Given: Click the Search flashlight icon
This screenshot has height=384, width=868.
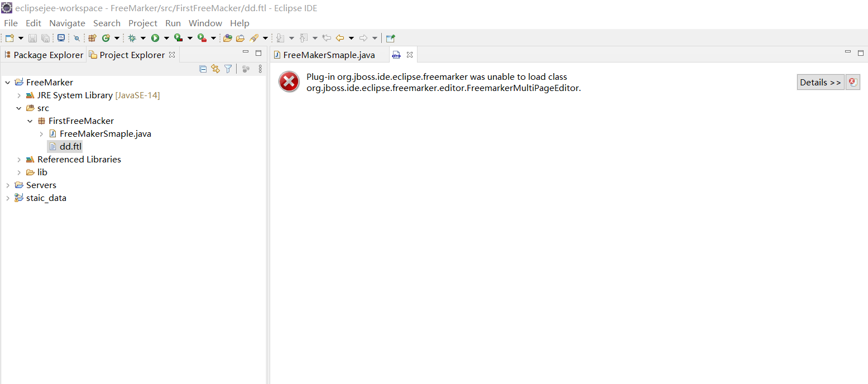Looking at the screenshot, I should [x=254, y=38].
